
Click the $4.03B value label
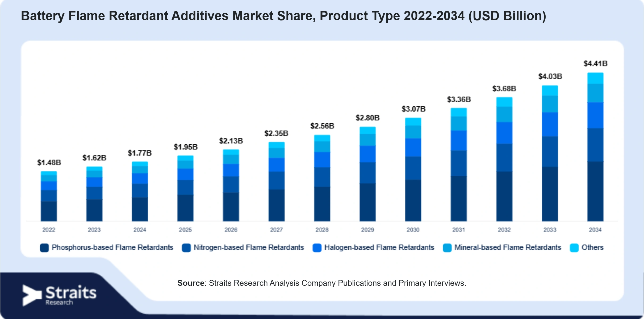[550, 77]
